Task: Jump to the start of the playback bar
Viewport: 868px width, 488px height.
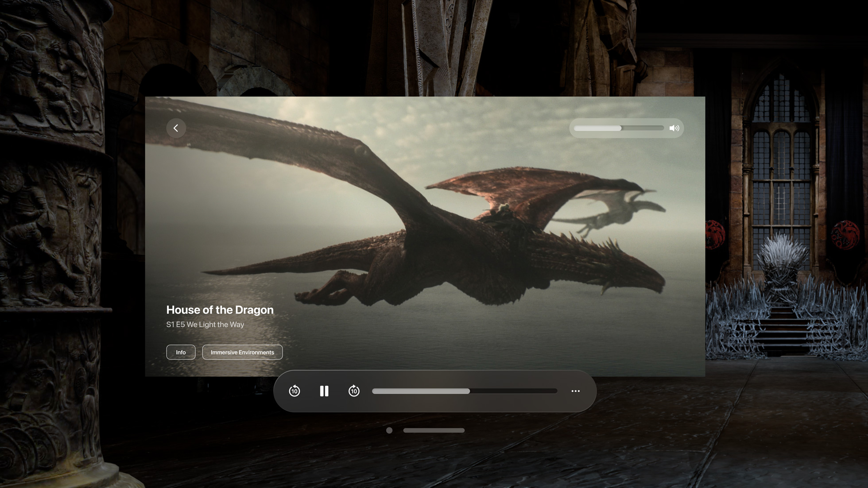Action: point(374,391)
